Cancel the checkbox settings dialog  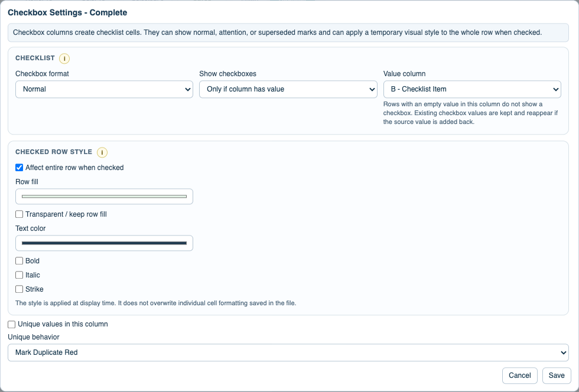coord(519,375)
